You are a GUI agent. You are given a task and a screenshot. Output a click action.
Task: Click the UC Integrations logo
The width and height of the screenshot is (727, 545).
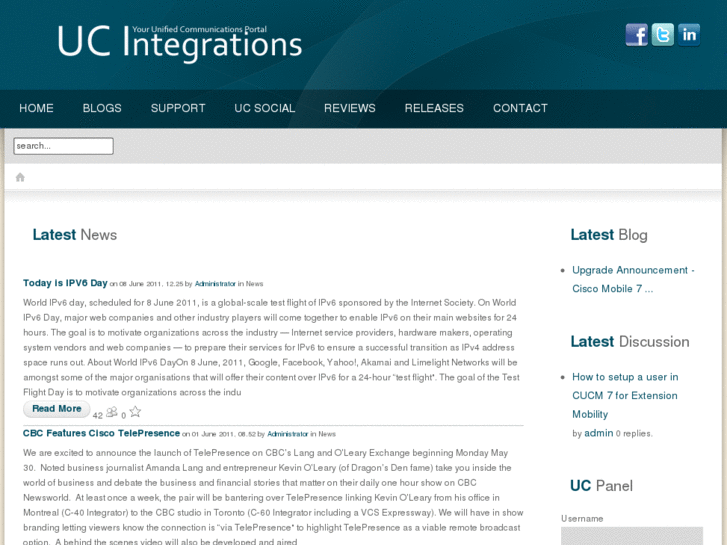179,43
